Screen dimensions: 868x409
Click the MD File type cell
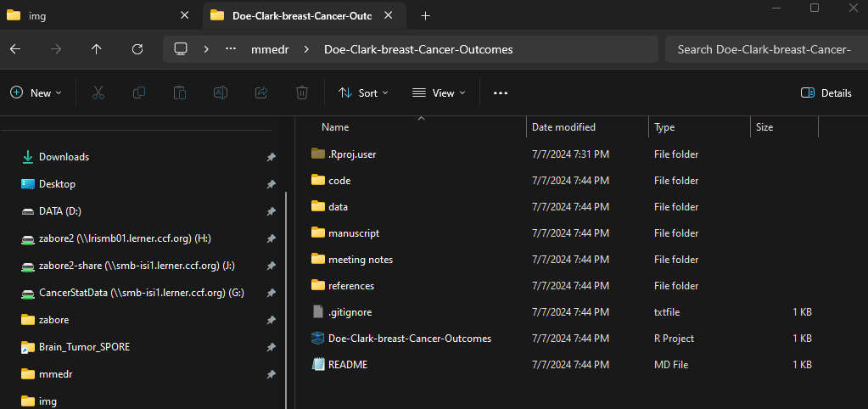pos(672,365)
